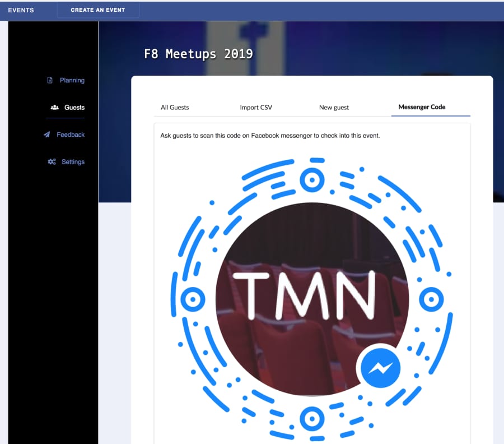Click the Messenger logo badge on code
Viewport: 504px width, 444px height.
click(x=380, y=368)
